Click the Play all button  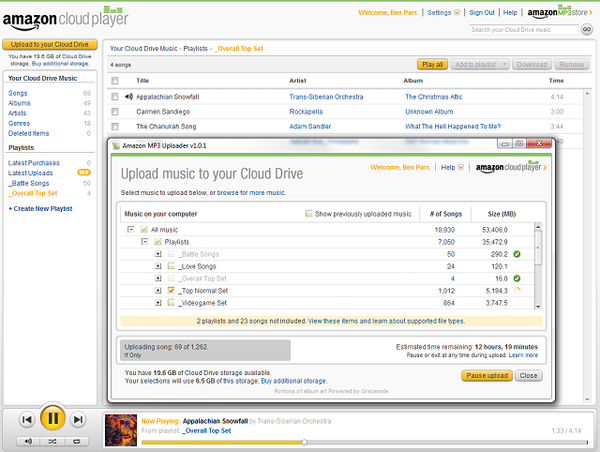pyautogui.click(x=432, y=64)
